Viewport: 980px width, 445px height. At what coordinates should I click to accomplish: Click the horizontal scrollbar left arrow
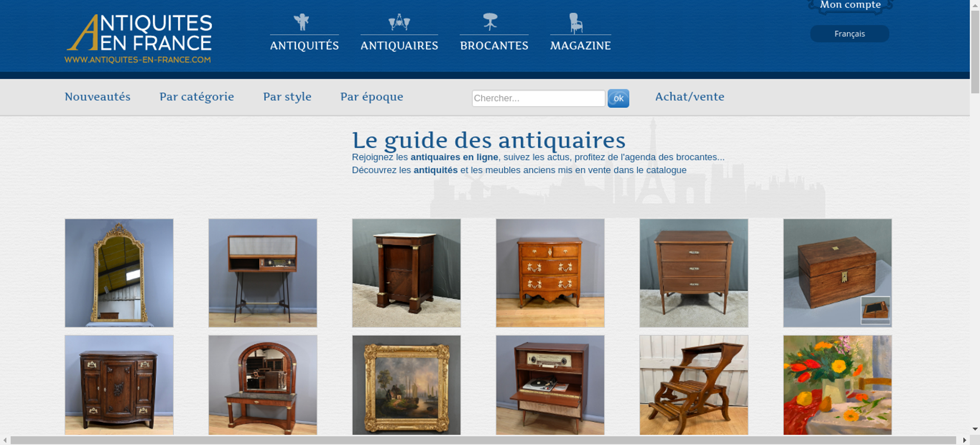(5, 440)
